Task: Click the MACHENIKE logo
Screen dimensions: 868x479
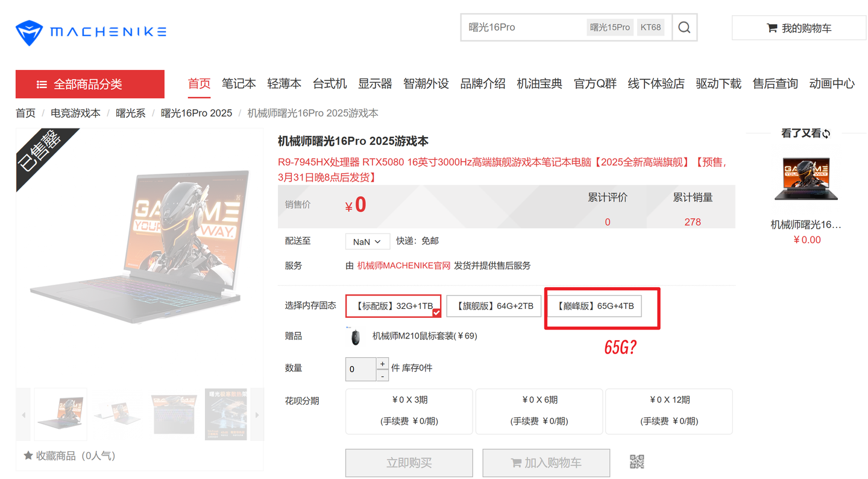Action: pos(91,32)
